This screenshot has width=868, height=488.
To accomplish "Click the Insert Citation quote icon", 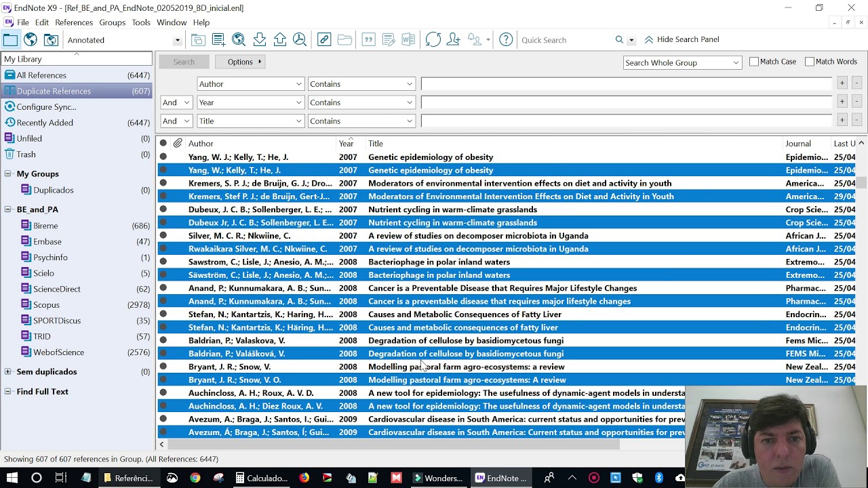I will coord(369,40).
